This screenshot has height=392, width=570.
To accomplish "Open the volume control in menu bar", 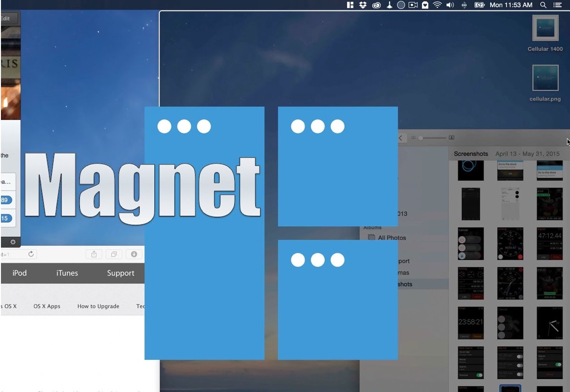I will tap(450, 5).
